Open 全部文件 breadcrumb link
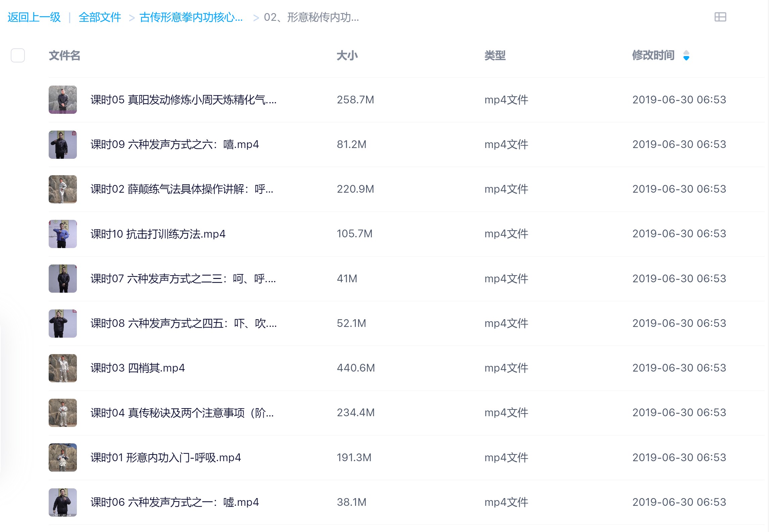Screen dimensions: 769x532 point(100,17)
